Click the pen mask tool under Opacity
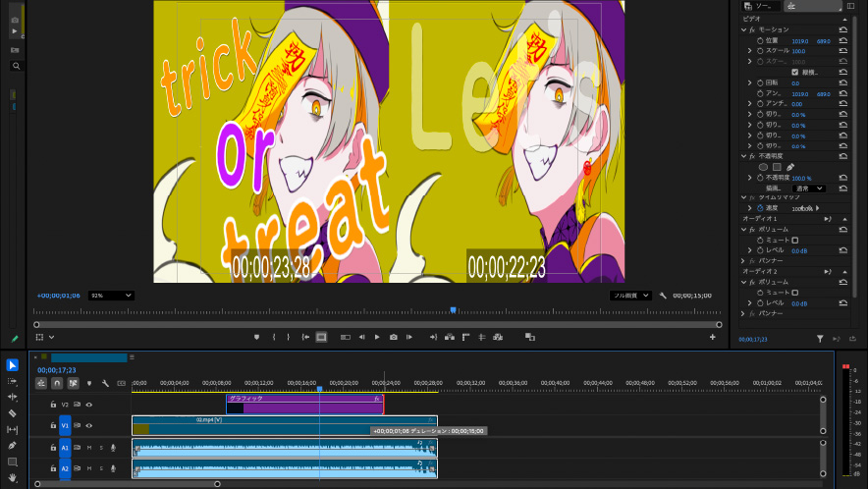This screenshot has width=868, height=489. click(x=790, y=167)
